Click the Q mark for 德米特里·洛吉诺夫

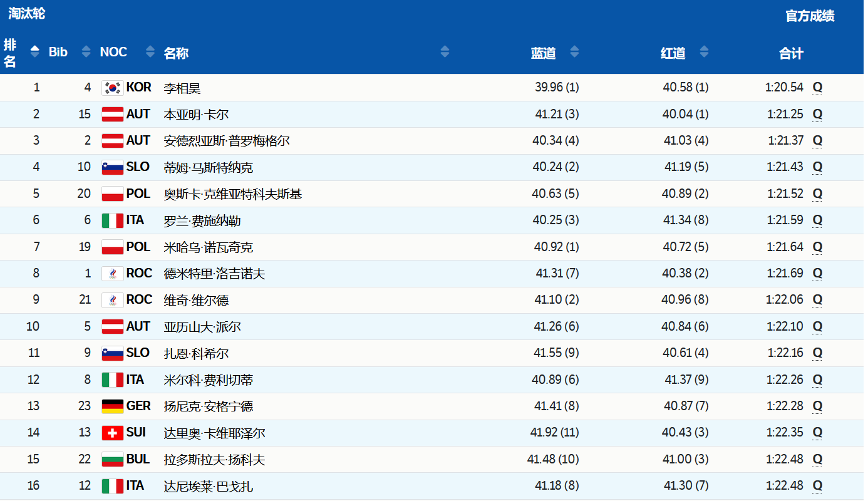point(817,274)
